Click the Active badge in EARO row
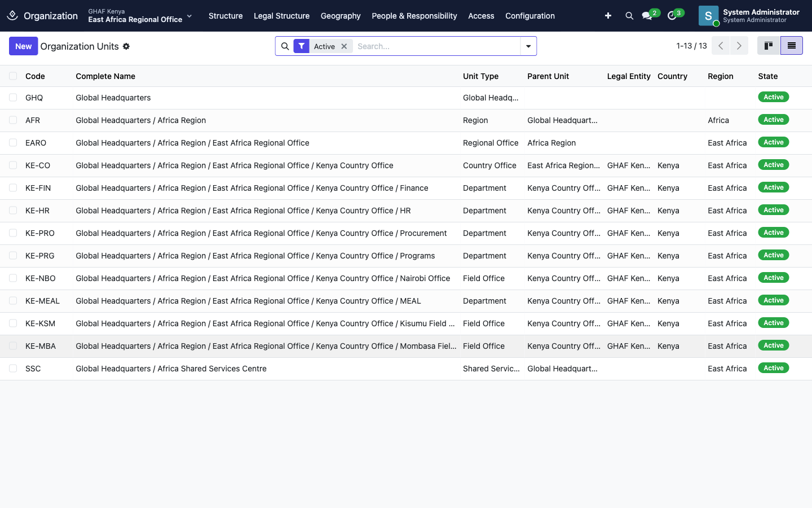This screenshot has width=812, height=508. coord(774,142)
